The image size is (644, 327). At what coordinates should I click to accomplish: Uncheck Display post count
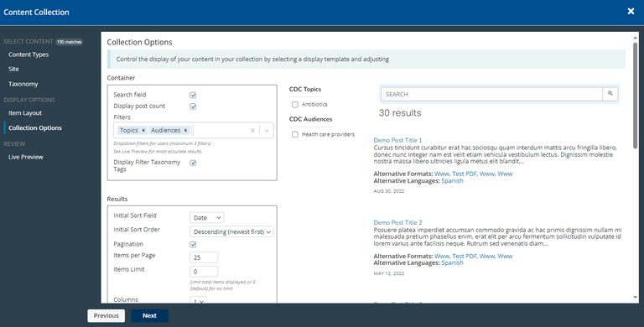(x=193, y=106)
